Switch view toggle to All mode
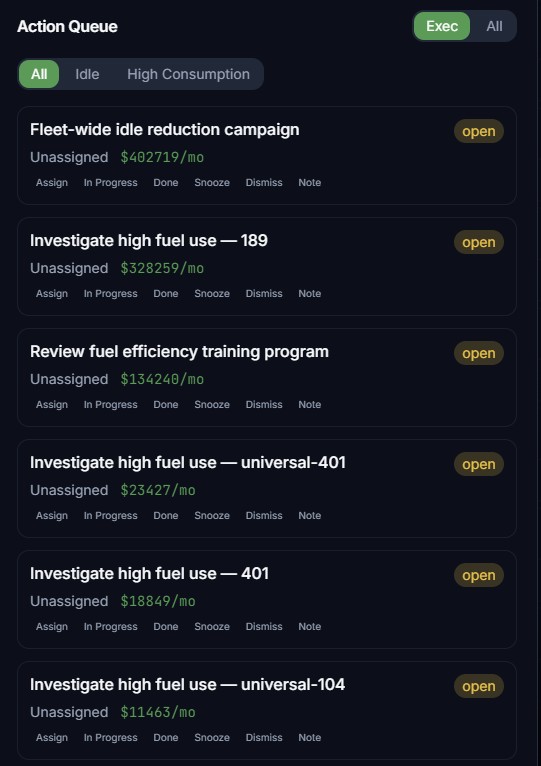This screenshot has width=541, height=766. tap(494, 26)
